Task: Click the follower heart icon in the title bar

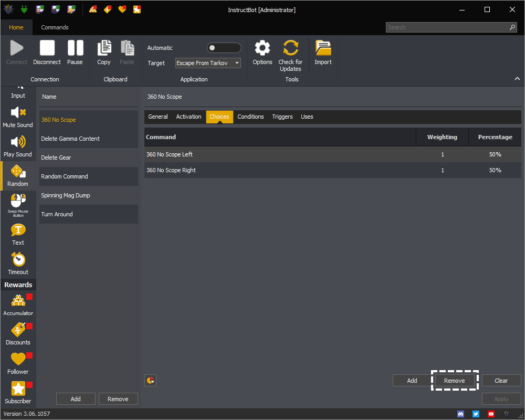Action: tap(122, 9)
